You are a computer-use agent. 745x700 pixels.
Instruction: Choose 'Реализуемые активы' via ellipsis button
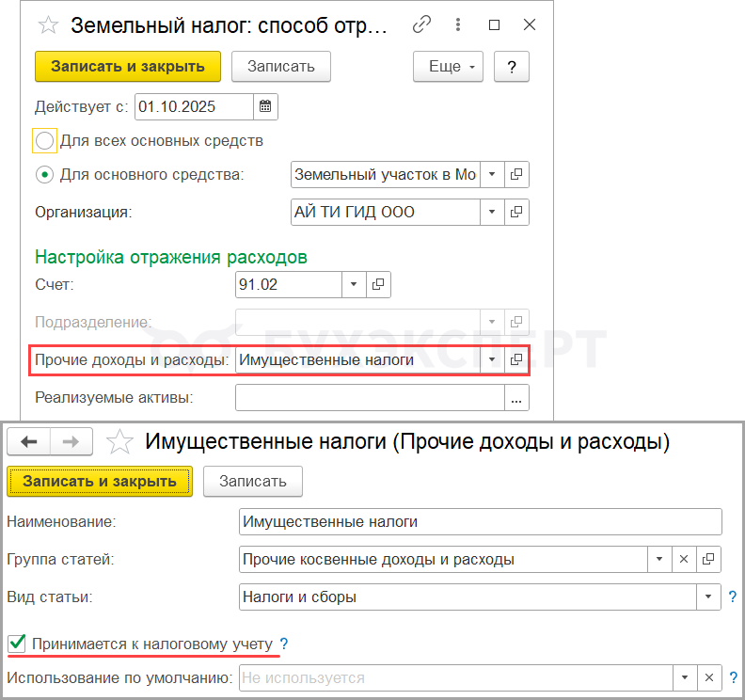coord(516,397)
